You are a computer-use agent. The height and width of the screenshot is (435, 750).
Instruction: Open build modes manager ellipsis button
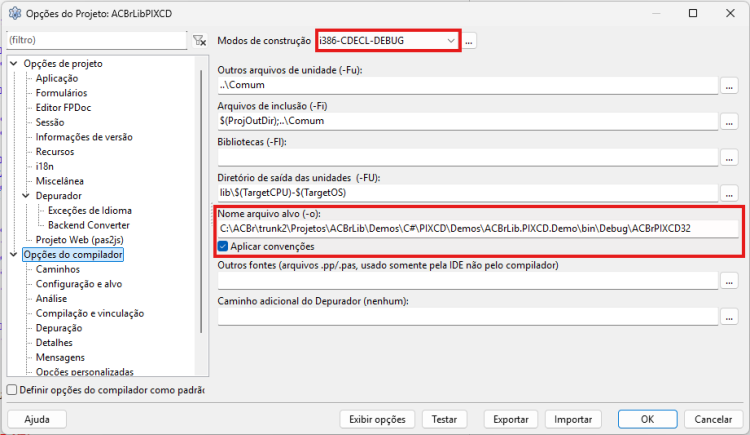(x=469, y=41)
